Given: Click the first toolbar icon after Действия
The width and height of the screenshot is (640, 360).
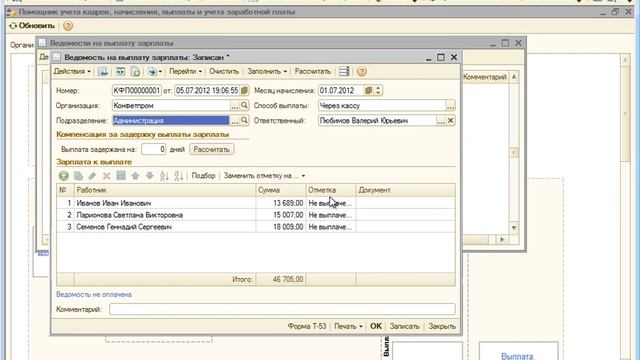Looking at the screenshot, I should click(103, 71).
